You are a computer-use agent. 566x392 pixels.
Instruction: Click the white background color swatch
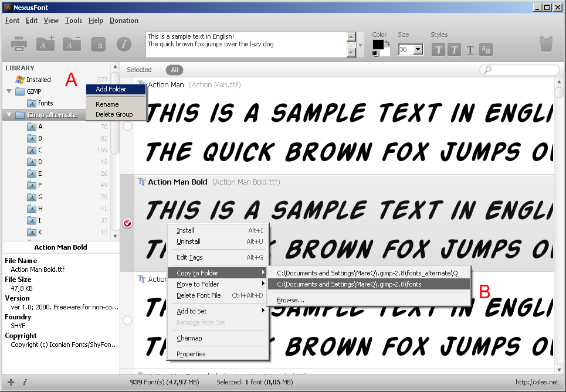click(385, 52)
